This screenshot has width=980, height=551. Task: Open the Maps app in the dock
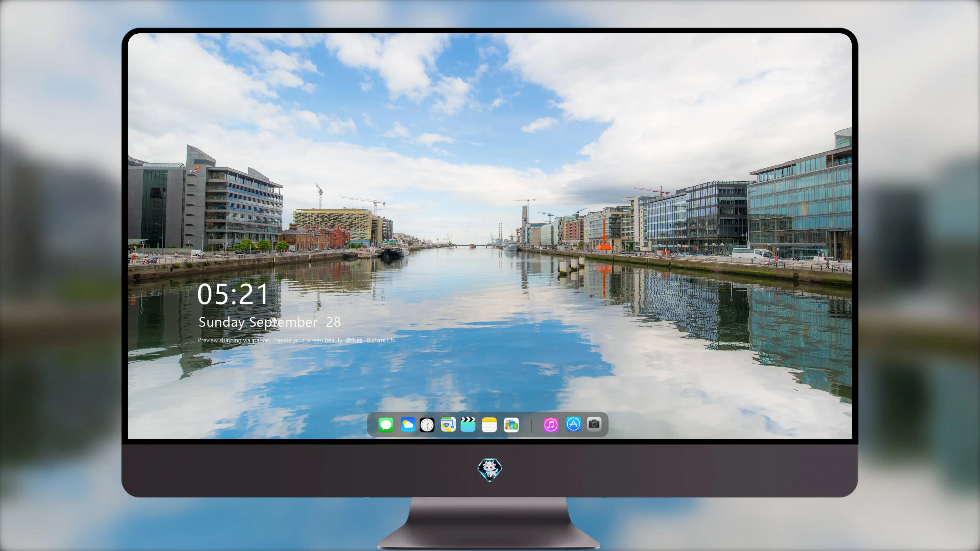pos(448,424)
